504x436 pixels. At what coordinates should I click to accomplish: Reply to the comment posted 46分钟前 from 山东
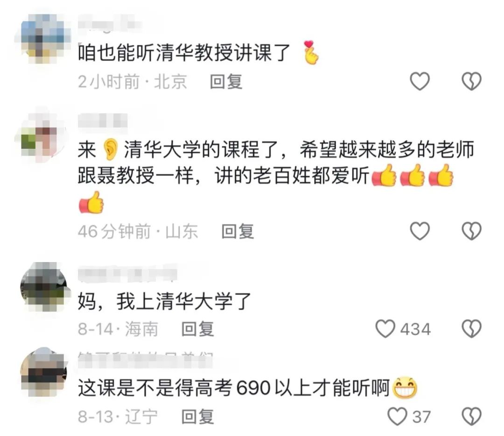coord(238,231)
